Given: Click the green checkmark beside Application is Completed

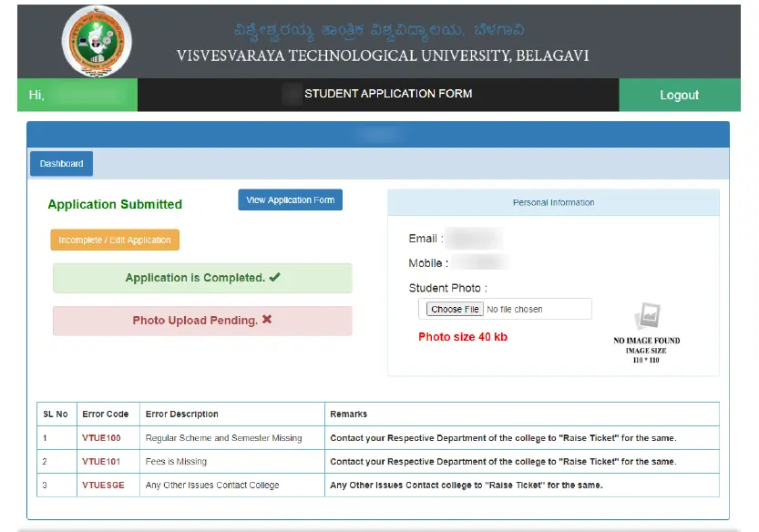Looking at the screenshot, I should (x=274, y=277).
